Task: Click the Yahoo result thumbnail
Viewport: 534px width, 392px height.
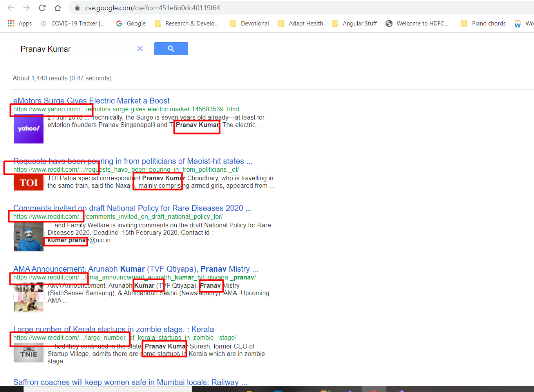Action: coord(29,129)
